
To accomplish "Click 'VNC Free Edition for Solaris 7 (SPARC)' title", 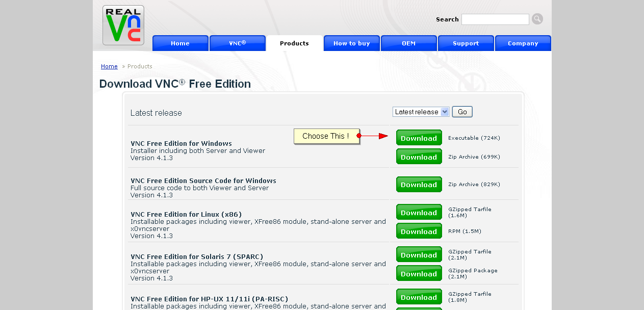I will [197, 257].
